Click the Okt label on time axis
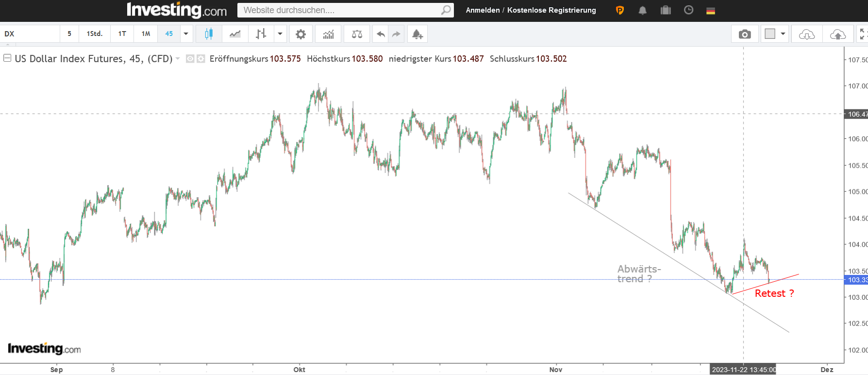Screen dimensions: 868x375 (300, 370)
